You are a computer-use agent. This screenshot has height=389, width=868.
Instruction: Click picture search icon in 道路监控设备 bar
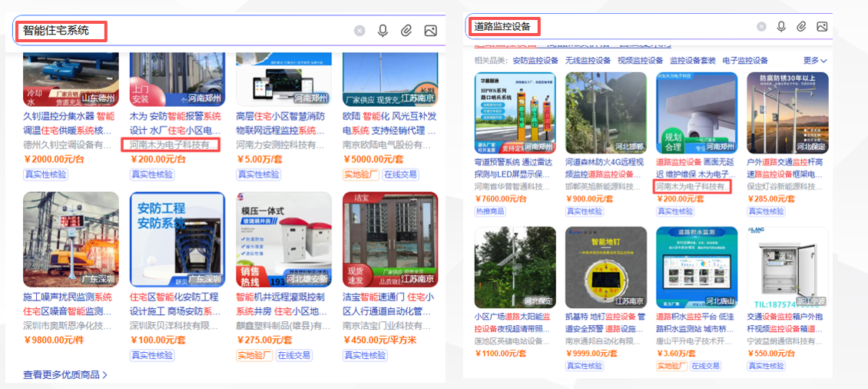(x=822, y=26)
